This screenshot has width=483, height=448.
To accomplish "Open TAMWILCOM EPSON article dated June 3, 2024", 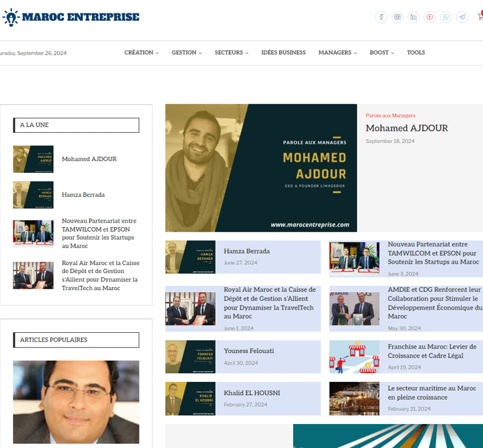I will click(x=433, y=253).
